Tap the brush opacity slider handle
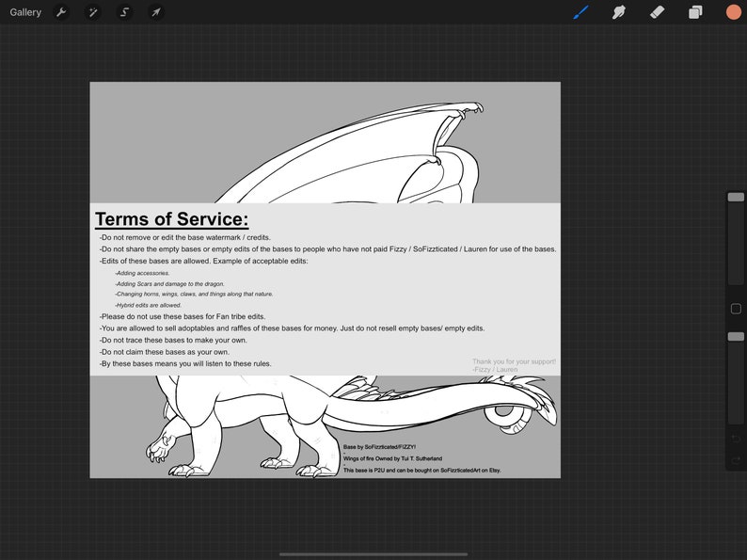 736,337
